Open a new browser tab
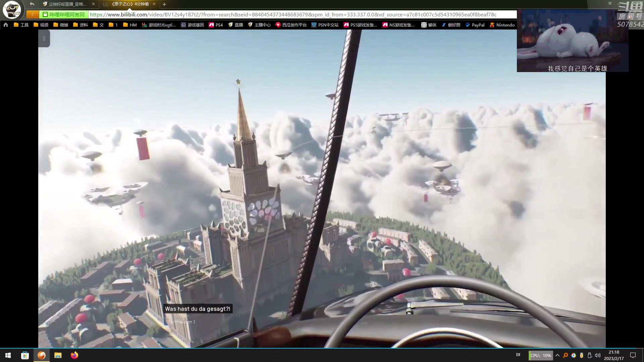Screen dimensions: 644x362 click(164, 4)
